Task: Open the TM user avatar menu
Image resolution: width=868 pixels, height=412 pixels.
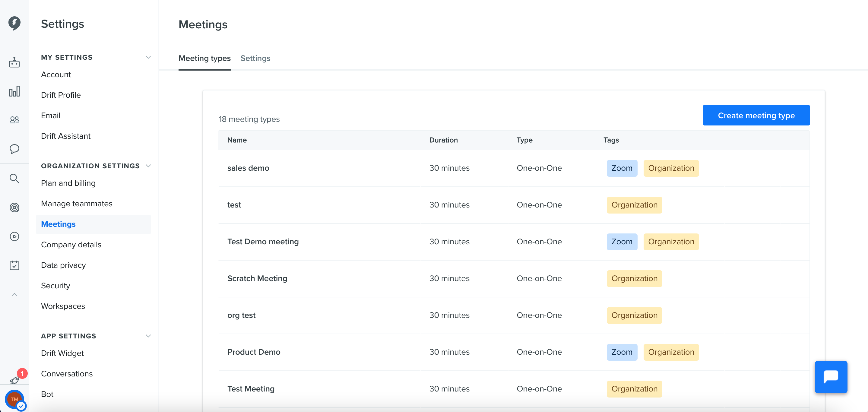Action: coord(14,399)
